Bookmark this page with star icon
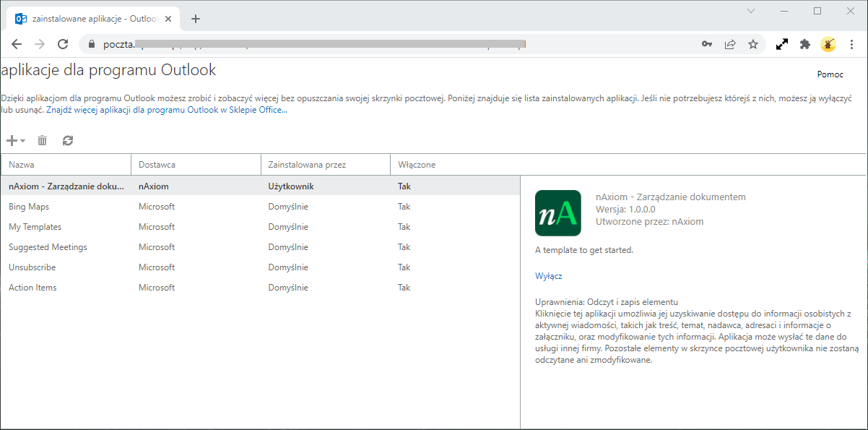Viewport: 868px width, 430px height. point(753,44)
